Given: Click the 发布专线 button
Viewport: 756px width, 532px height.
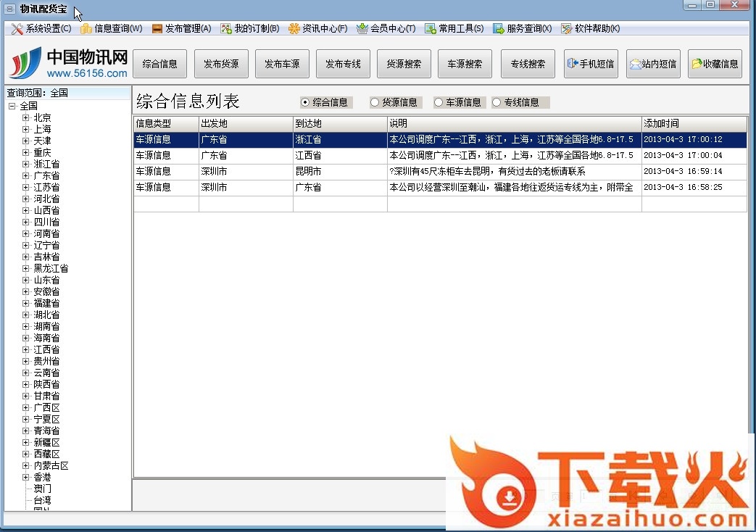Looking at the screenshot, I should click(343, 64).
